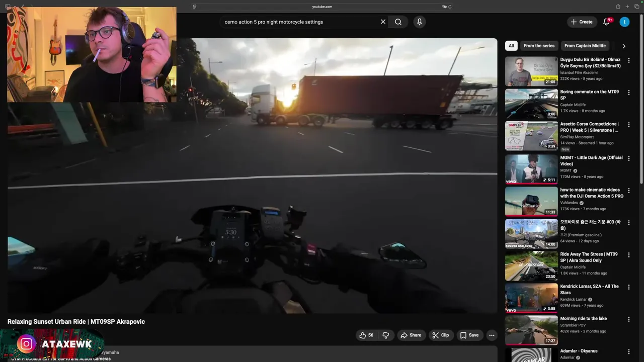Clear the search box text
This screenshot has height=362, width=644.
(x=383, y=22)
